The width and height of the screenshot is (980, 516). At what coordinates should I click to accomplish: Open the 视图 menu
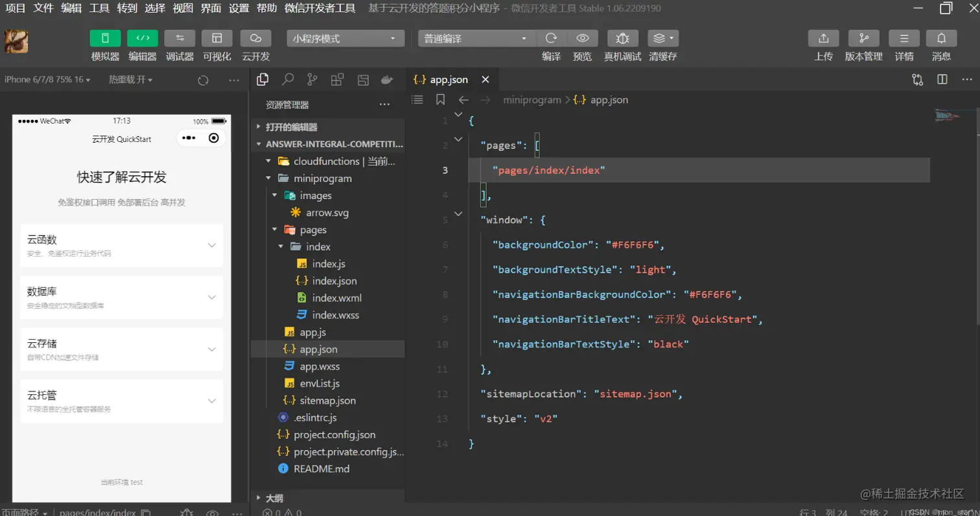click(x=183, y=8)
